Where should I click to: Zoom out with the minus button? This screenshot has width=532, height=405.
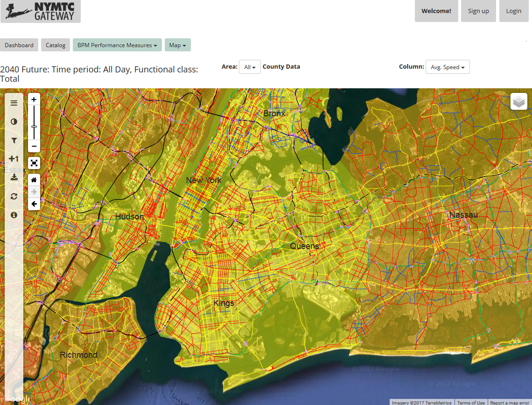click(34, 146)
